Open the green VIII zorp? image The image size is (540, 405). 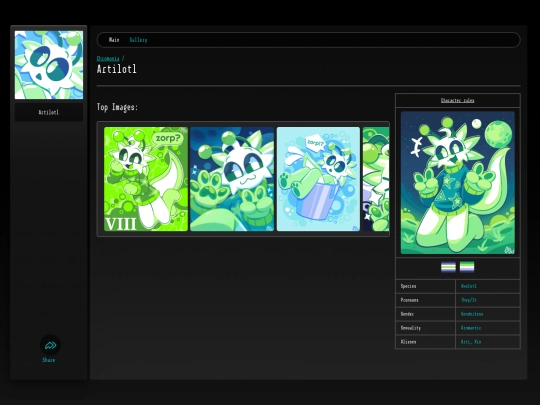point(146,179)
